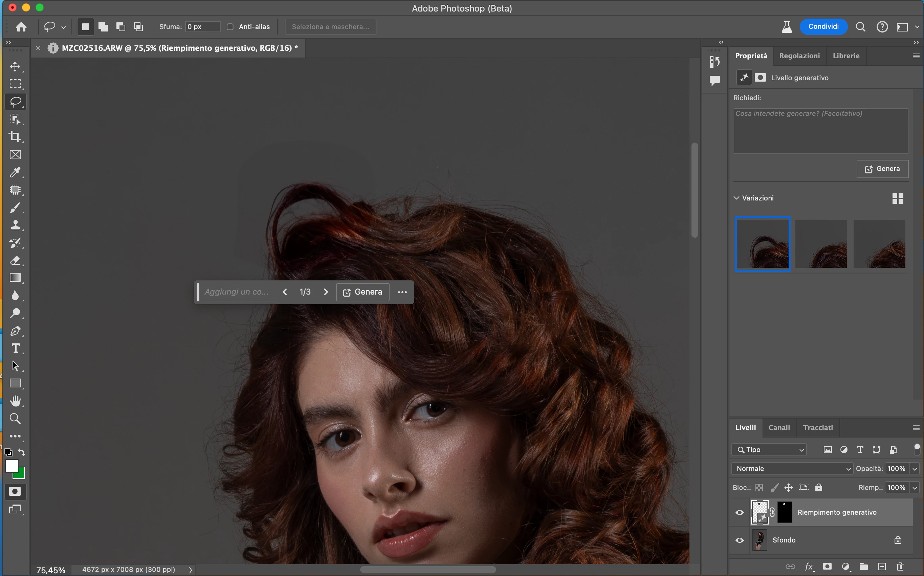
Task: Select the Pen tool
Action: (x=15, y=330)
